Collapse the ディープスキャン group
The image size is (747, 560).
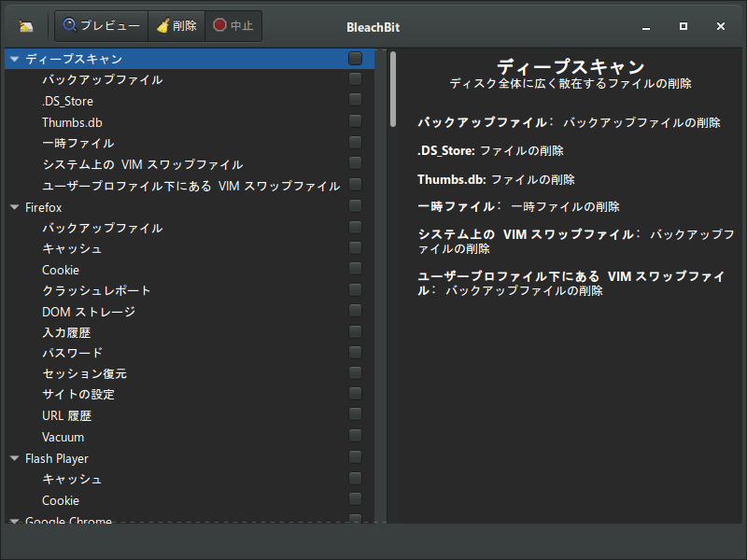[x=15, y=59]
